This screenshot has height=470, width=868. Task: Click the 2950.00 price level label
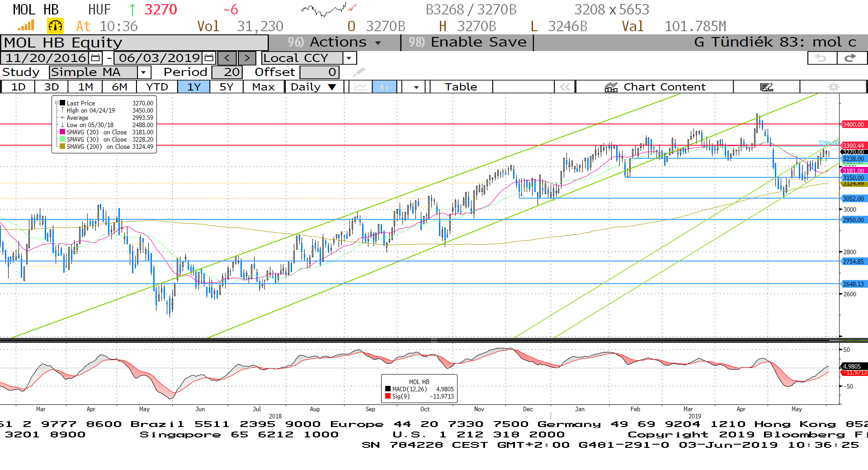[x=854, y=220]
